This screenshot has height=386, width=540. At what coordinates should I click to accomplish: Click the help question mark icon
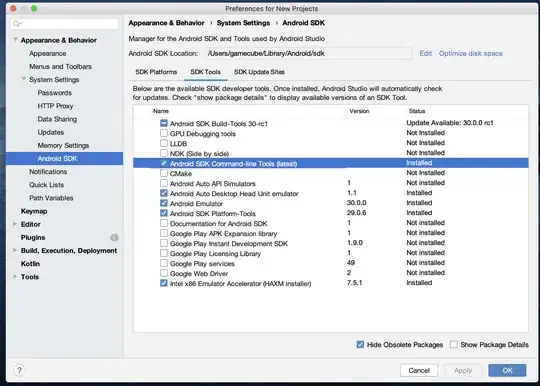(19, 370)
